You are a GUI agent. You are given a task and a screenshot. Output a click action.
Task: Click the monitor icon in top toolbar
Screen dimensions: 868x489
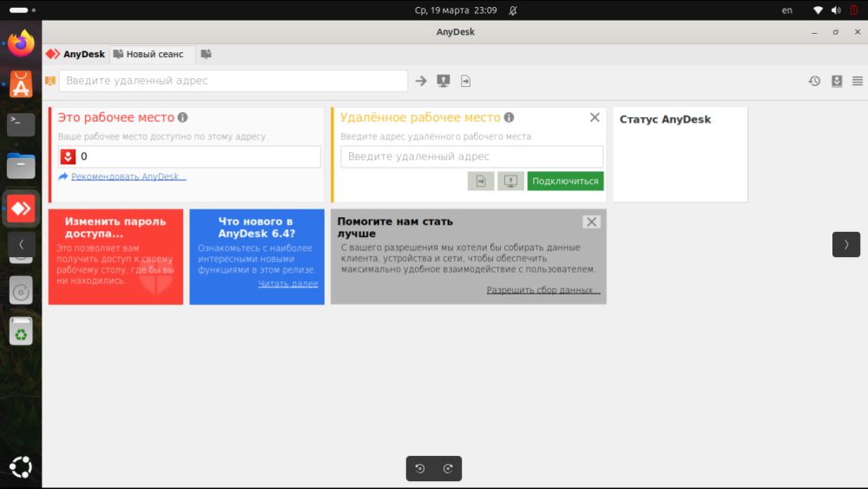tap(444, 81)
